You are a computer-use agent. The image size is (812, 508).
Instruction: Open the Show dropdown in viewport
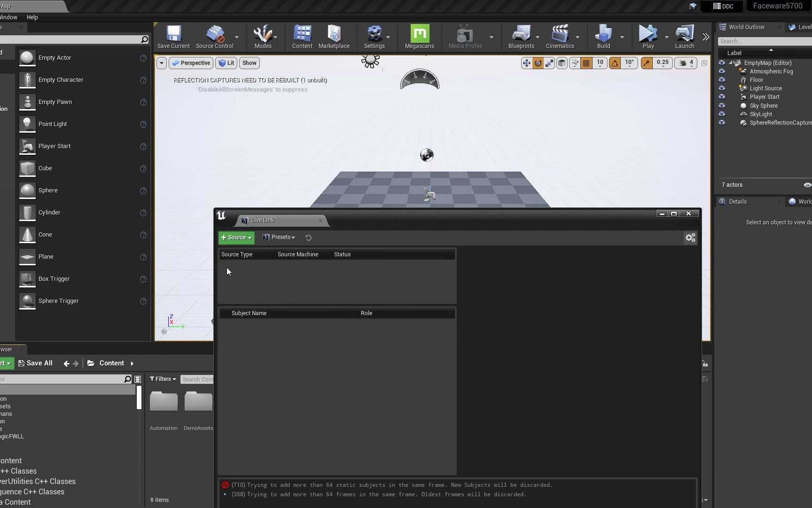249,63
